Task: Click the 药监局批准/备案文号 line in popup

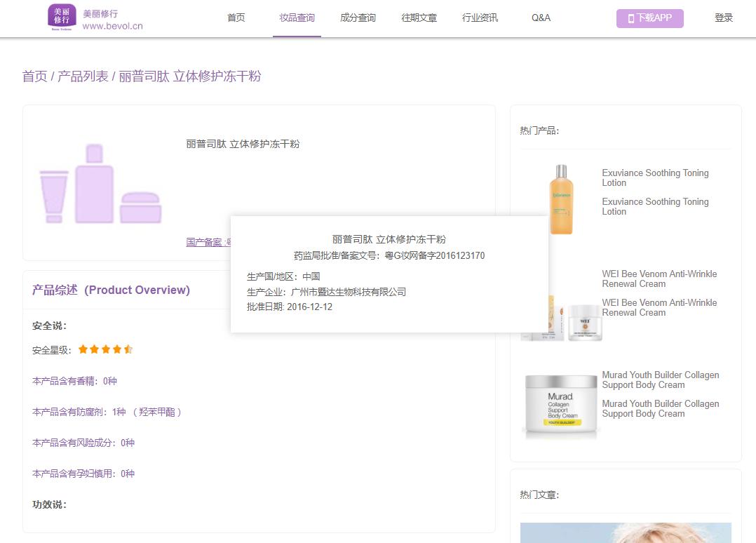Action: [x=390, y=255]
